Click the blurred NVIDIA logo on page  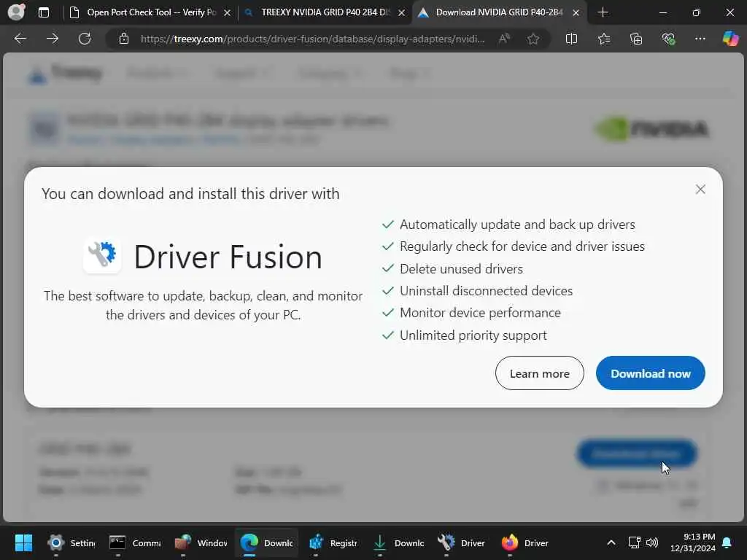click(x=653, y=128)
